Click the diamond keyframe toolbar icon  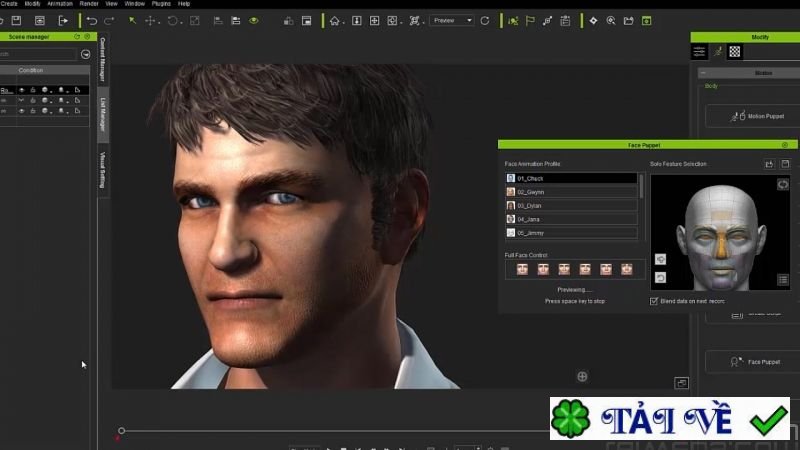click(593, 21)
